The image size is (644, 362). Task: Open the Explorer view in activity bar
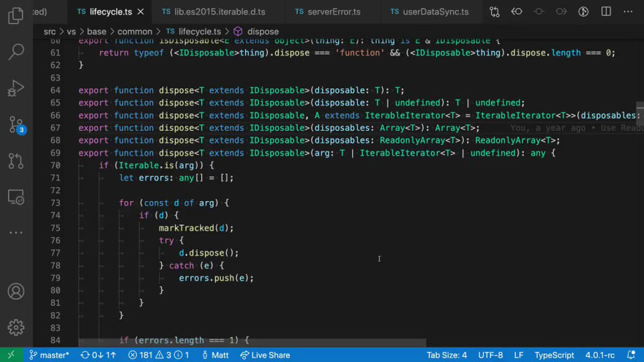coord(15,15)
